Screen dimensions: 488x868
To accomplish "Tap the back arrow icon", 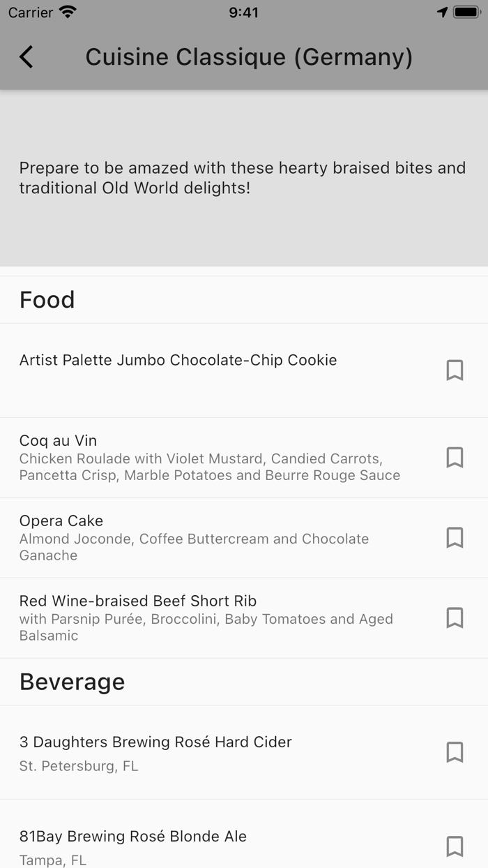I will [x=26, y=57].
